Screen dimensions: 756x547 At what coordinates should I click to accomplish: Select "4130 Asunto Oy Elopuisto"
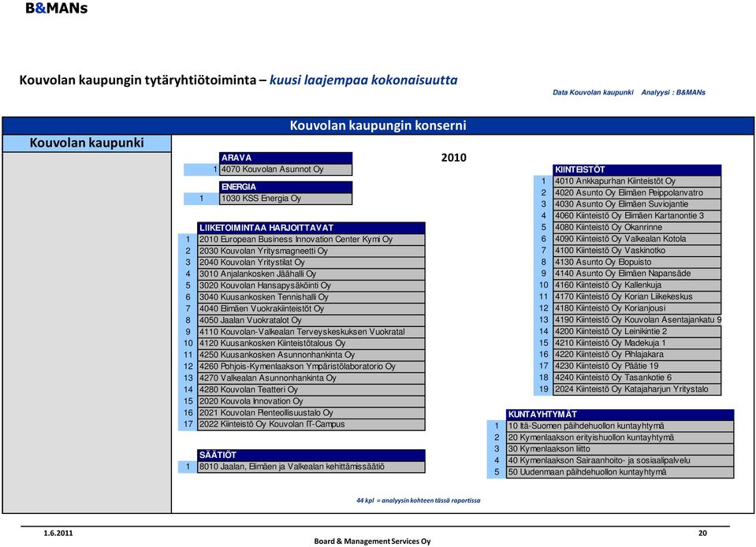pos(638,262)
